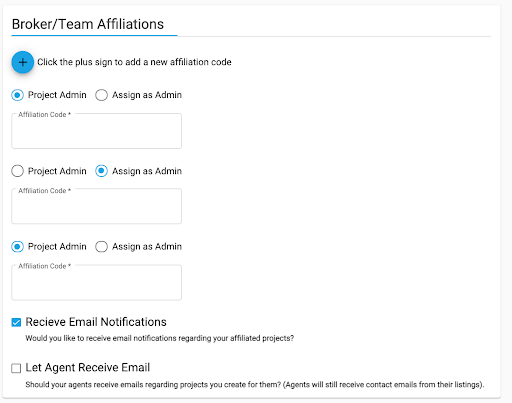Click the Broker/Team Affiliations heading
This screenshot has width=512, height=403.
[x=88, y=24]
